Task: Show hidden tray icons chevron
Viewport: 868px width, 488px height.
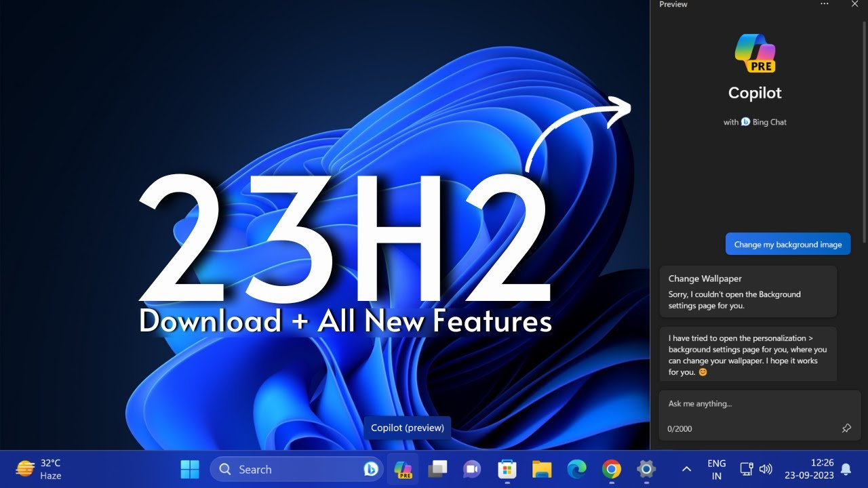Action: click(686, 469)
